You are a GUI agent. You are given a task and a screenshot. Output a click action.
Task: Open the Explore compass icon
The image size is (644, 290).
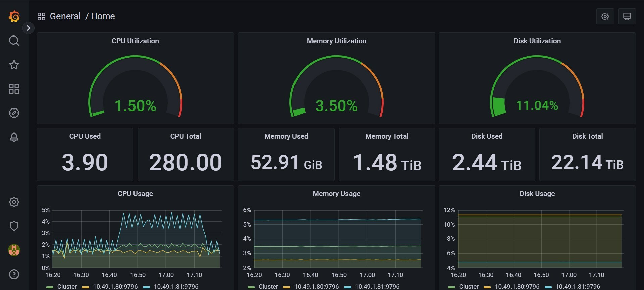click(x=14, y=113)
